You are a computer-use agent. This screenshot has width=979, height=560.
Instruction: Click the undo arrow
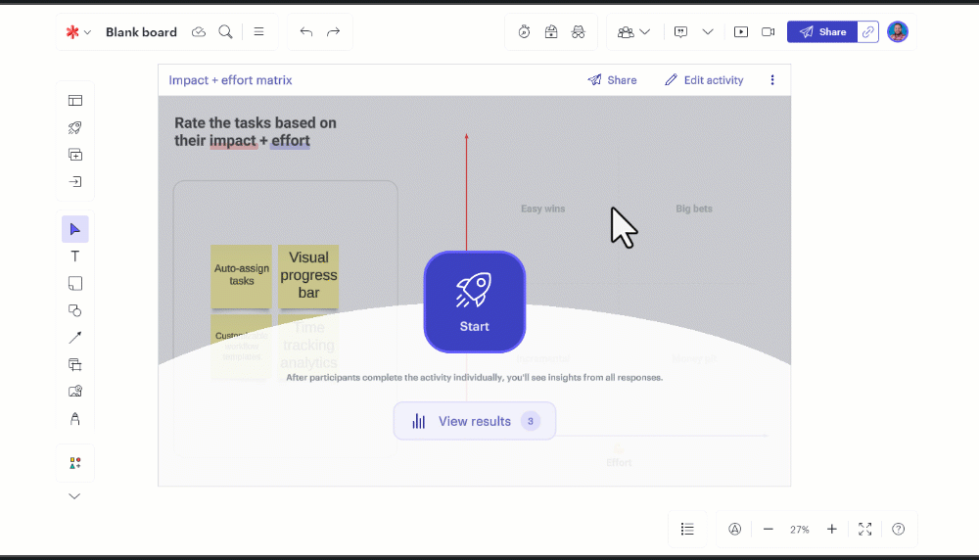point(306,32)
